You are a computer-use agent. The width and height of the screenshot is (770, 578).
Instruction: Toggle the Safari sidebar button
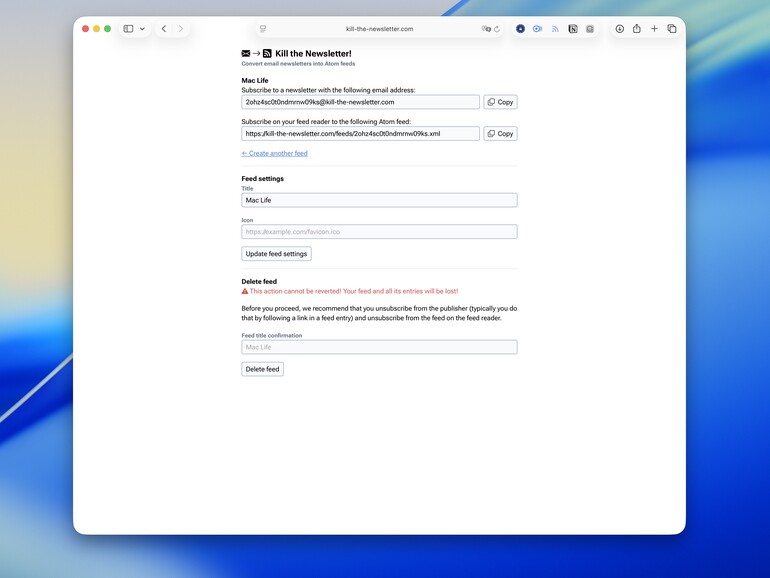click(x=128, y=29)
